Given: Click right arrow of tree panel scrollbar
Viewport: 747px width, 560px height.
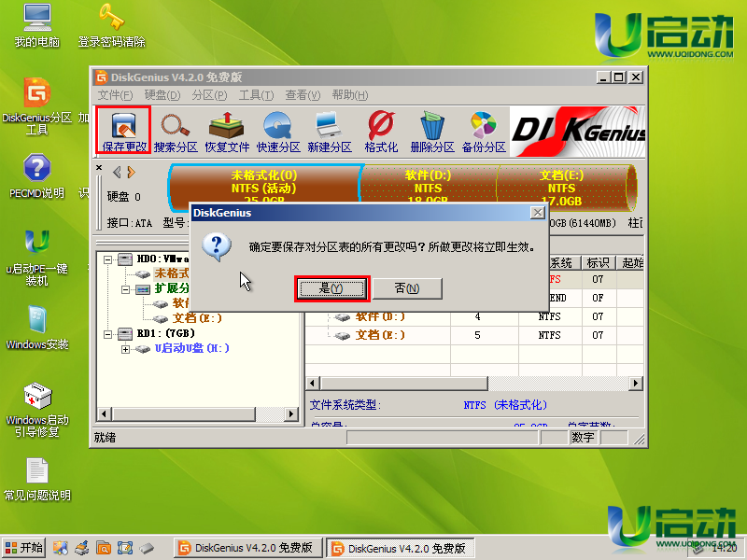Looking at the screenshot, I should pyautogui.click(x=290, y=413).
